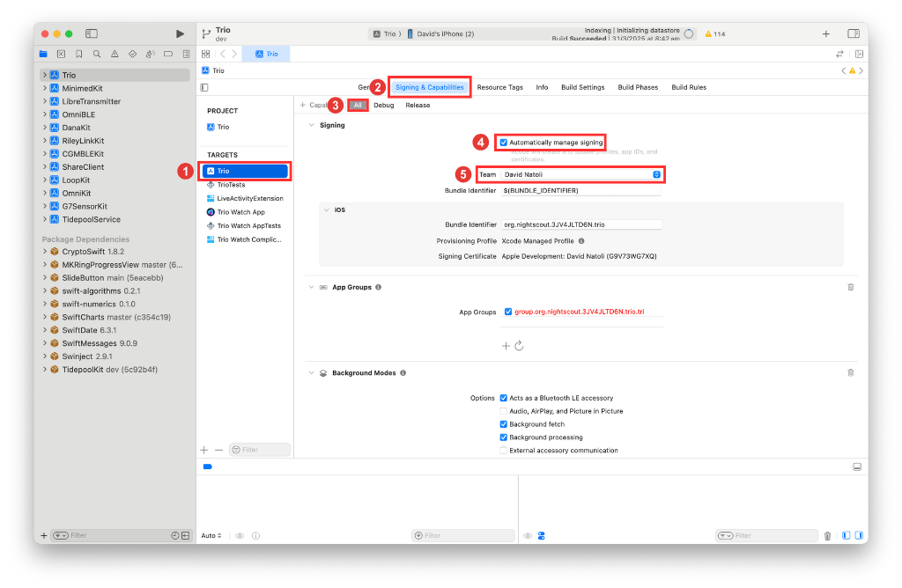Open the Info tab
The width and height of the screenshot is (902, 588).
point(542,87)
